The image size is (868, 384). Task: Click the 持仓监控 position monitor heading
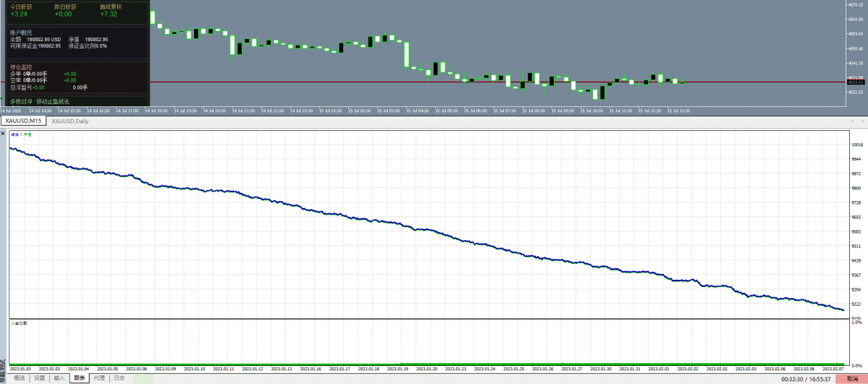20,67
